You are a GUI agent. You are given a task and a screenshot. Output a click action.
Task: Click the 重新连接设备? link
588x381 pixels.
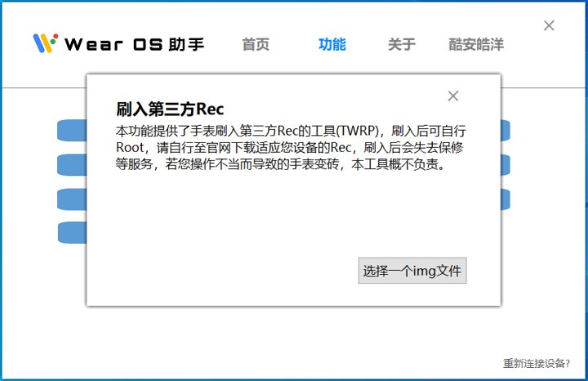537,363
